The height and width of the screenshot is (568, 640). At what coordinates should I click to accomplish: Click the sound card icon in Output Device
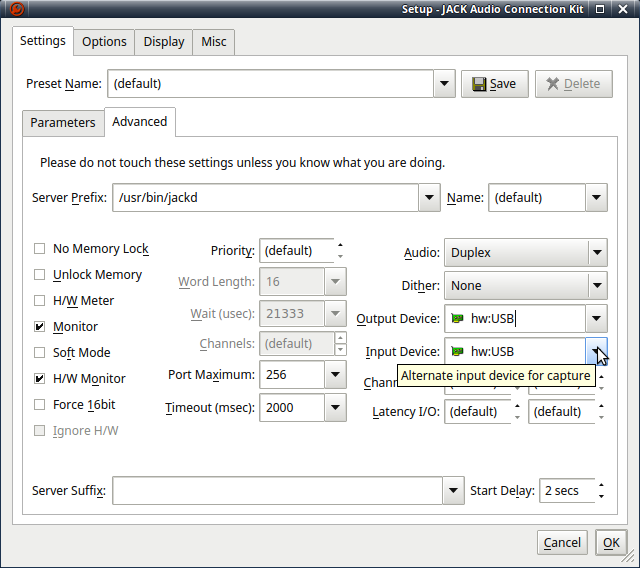point(458,318)
